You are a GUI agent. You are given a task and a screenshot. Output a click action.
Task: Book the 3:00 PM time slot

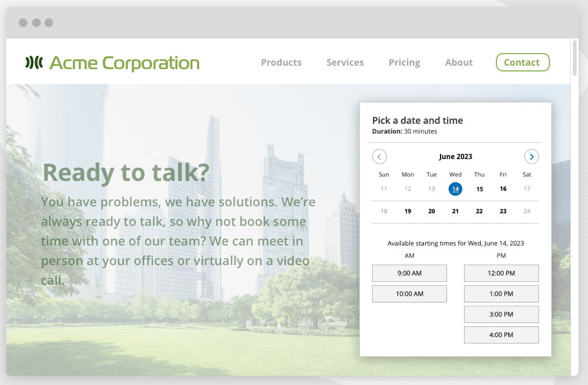[x=502, y=315]
